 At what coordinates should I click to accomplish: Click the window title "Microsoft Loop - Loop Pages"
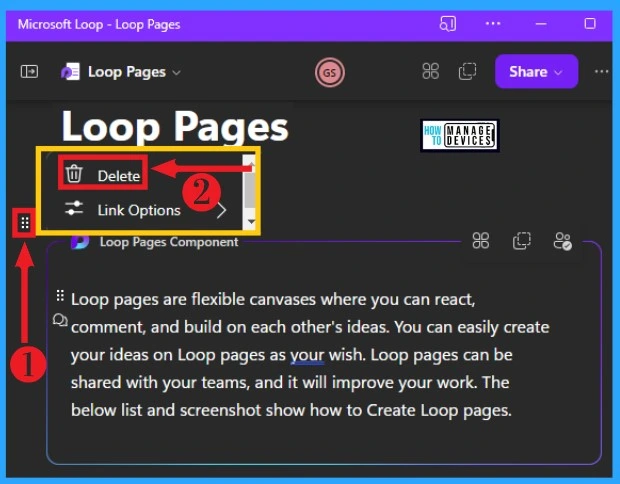pyautogui.click(x=99, y=25)
